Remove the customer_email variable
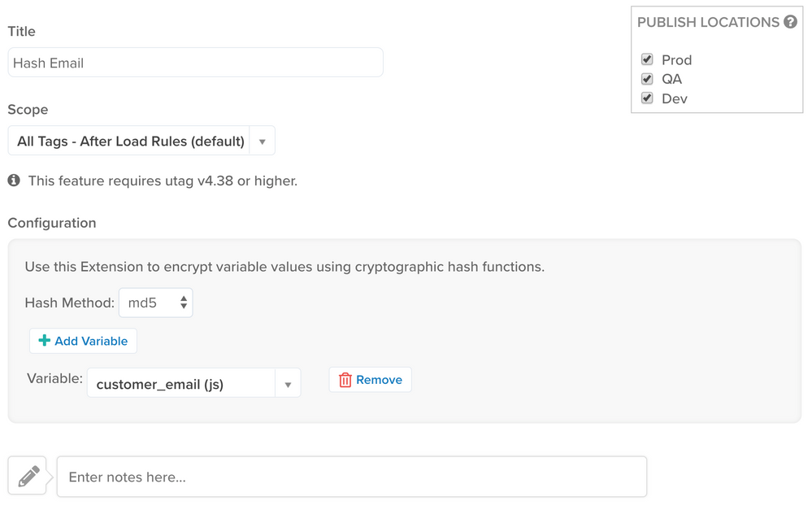Viewport: 812px width, 510px height. [371, 380]
